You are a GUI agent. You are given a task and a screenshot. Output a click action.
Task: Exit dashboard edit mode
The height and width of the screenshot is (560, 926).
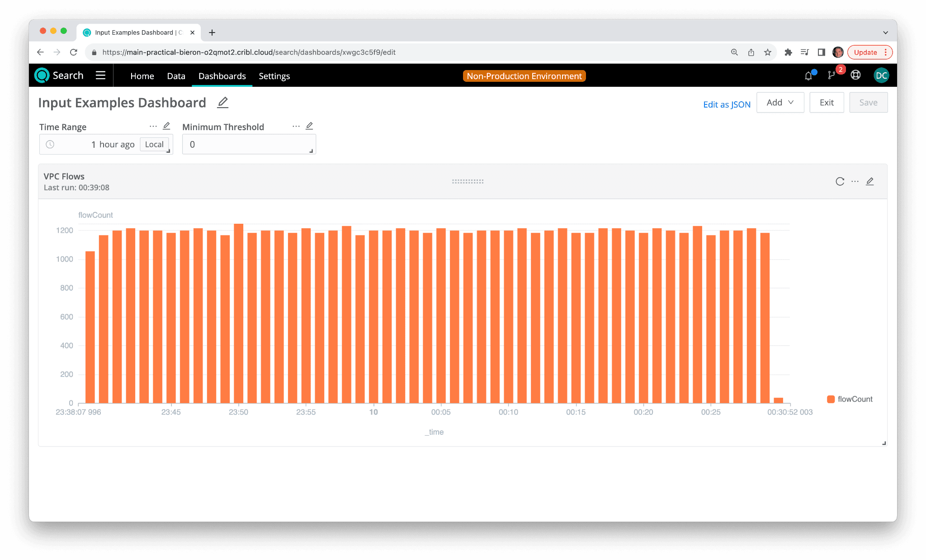click(826, 103)
